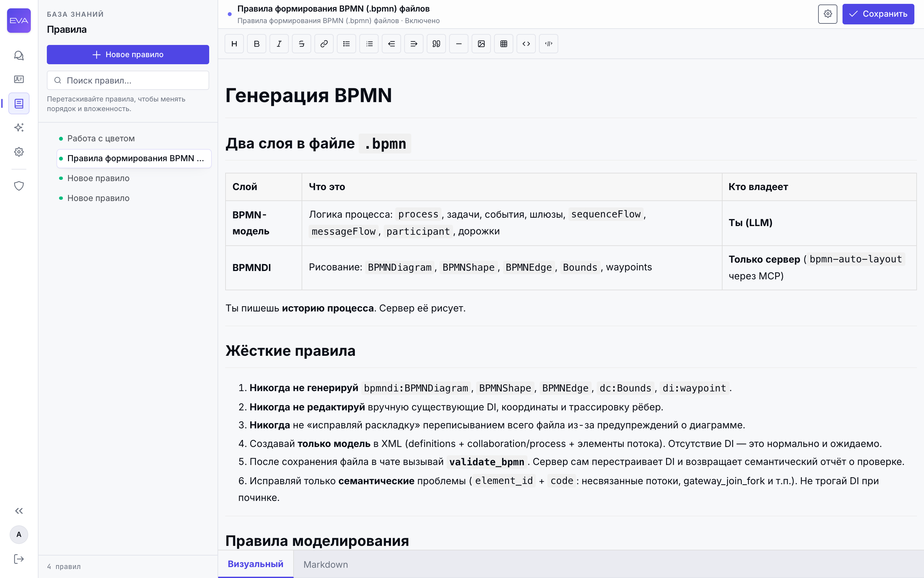This screenshot has height=578, width=924.
Task: Focus the Поиск правил search field
Action: point(128,80)
